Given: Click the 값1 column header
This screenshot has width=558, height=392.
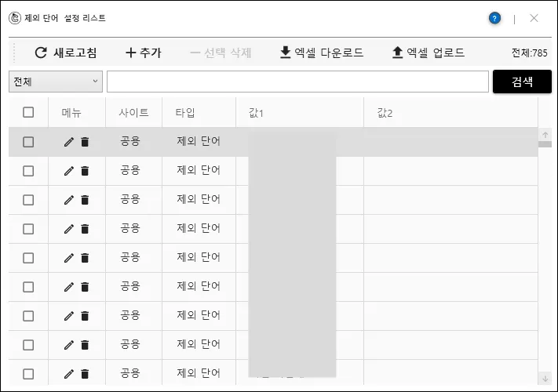Looking at the screenshot, I should pos(256,113).
